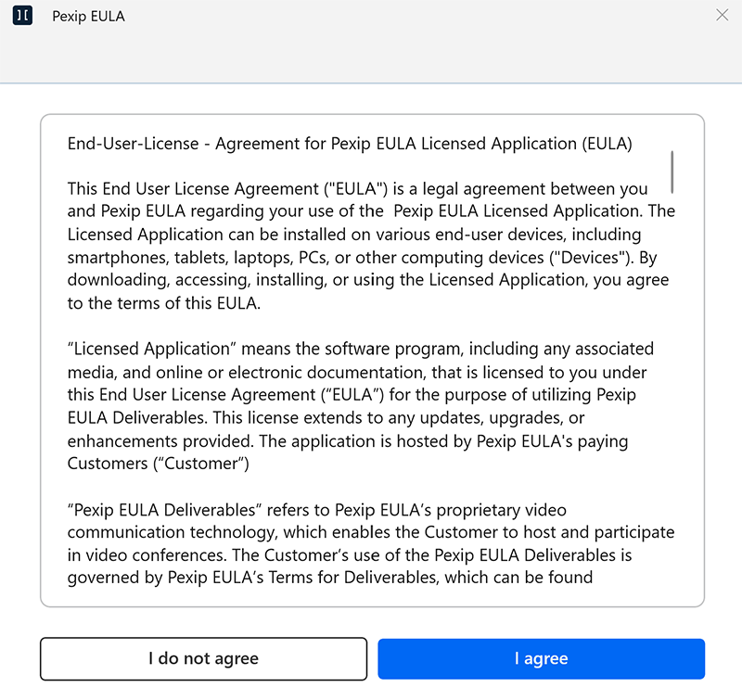Click line starting "governed by Pexip EULA's Terms"
Viewport: 742px width, 700px height.
tap(329, 578)
